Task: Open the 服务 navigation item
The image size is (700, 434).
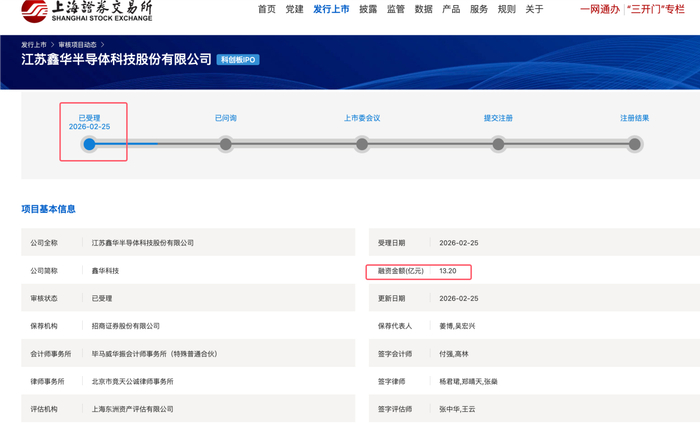Action: coord(479,9)
